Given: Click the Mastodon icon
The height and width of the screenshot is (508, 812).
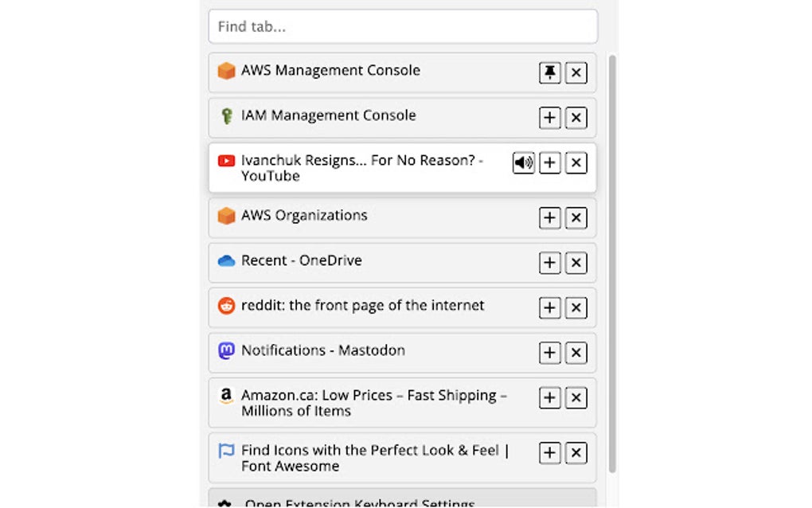Looking at the screenshot, I should pos(227,350).
